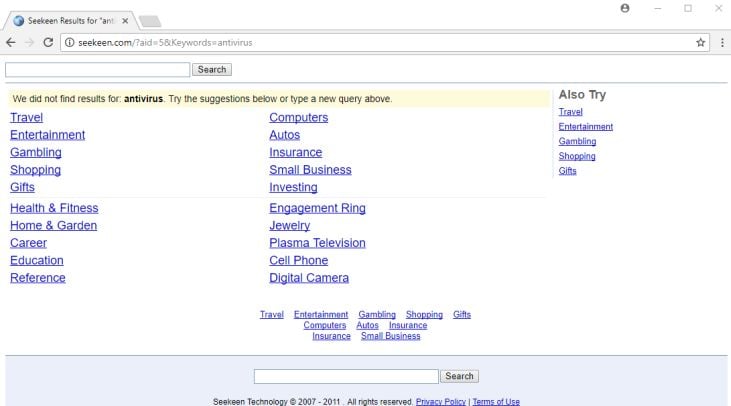Follow the Investing link

coord(293,187)
